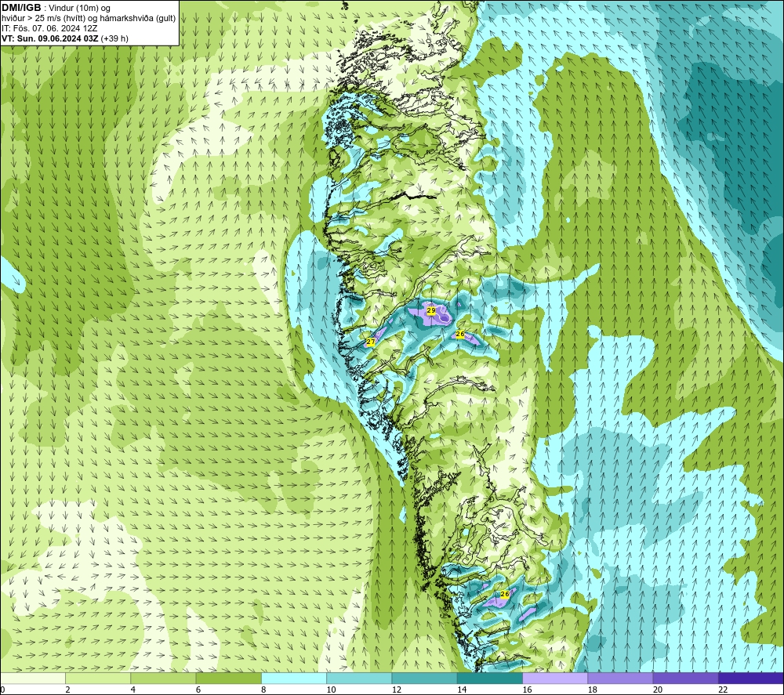Click the '18' tick on the wind scale
The image size is (784, 695).
tap(593, 690)
